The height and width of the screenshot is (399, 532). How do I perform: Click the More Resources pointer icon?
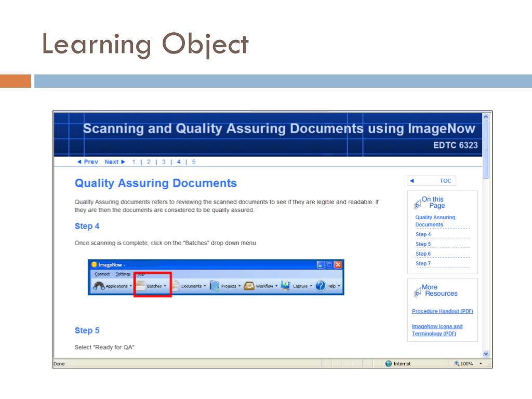(x=418, y=292)
